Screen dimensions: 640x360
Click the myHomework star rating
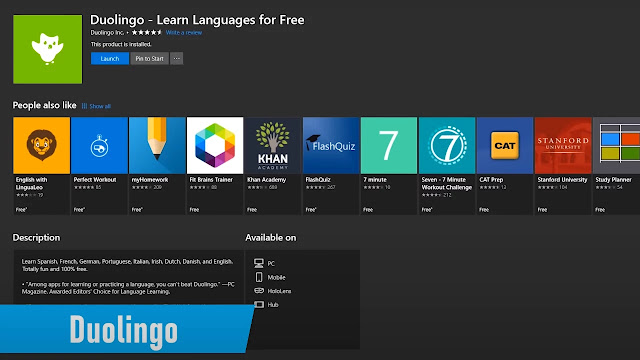[142, 187]
